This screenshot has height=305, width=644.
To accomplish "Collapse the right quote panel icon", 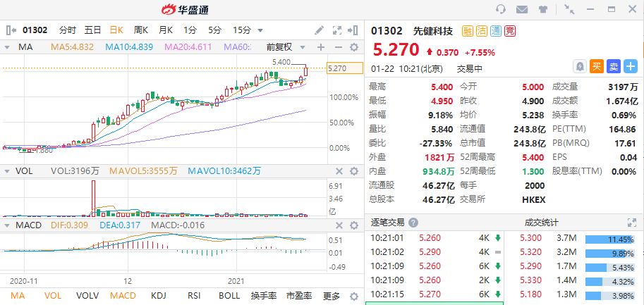I will [353, 30].
